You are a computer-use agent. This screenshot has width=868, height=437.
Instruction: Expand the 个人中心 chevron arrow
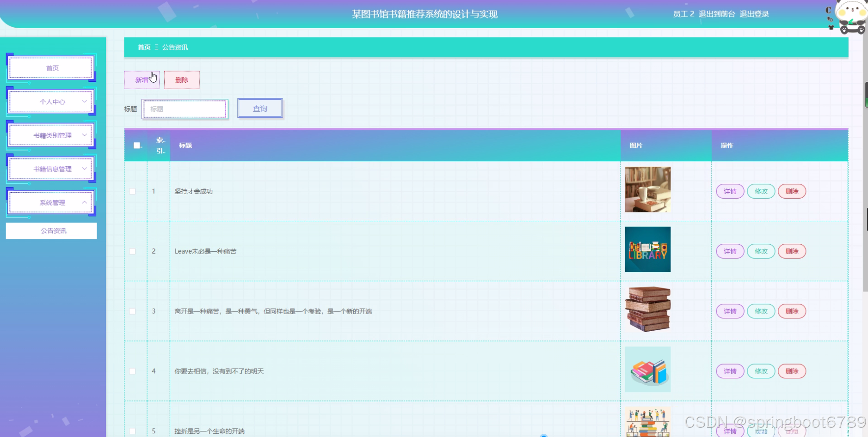[84, 102]
